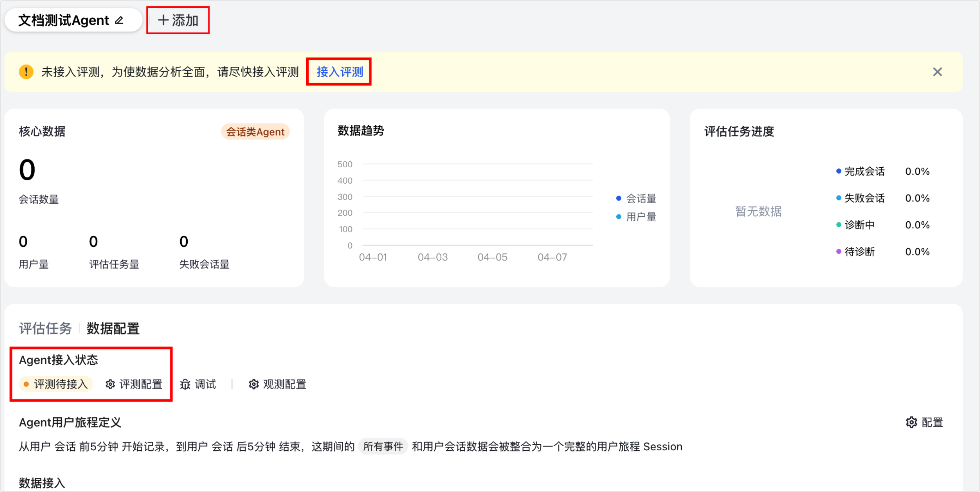
Task: Click the plus icon of 添加
Action: (x=163, y=20)
